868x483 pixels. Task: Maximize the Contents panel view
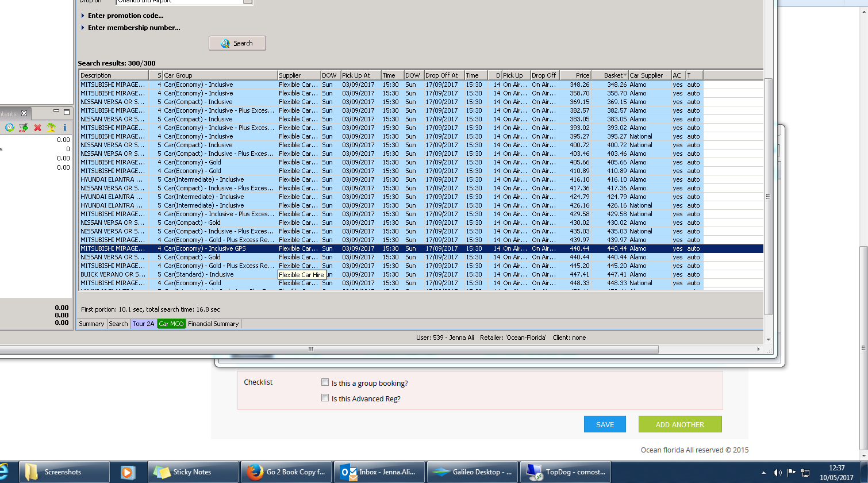67,112
